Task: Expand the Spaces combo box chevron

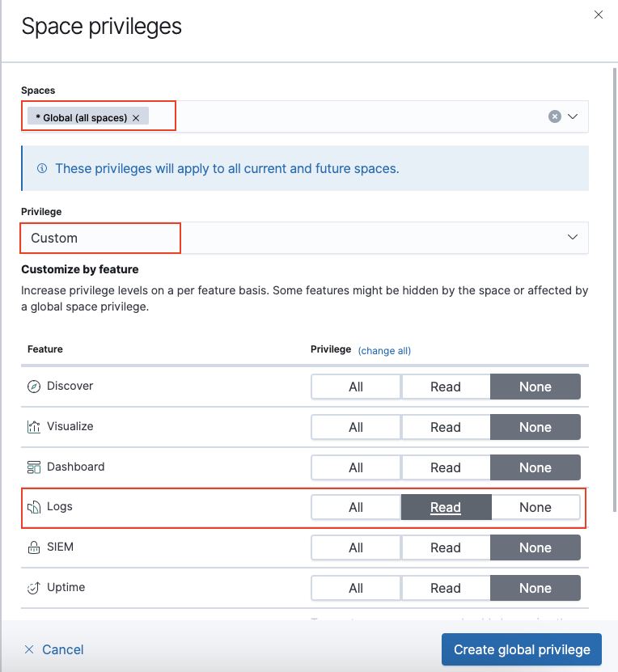Action: pos(573,116)
